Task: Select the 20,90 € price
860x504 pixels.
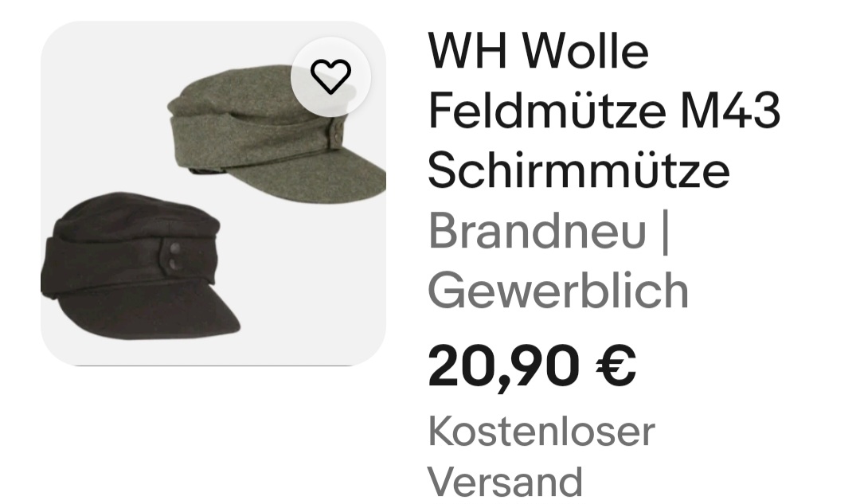Action: pyautogui.click(x=531, y=365)
